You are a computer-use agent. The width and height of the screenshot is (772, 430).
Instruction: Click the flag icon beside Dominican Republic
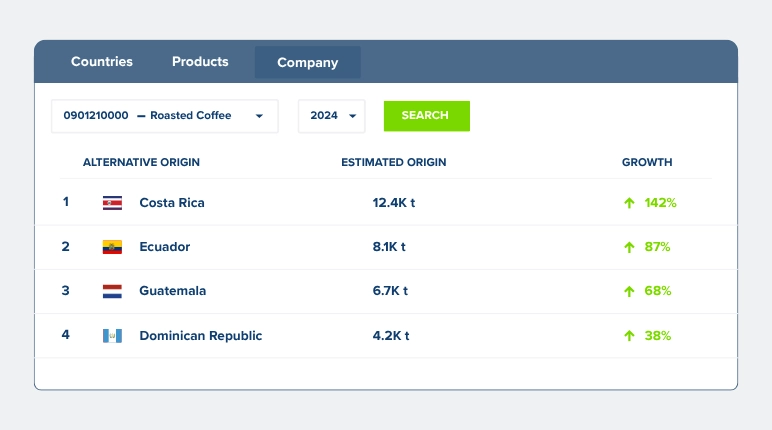click(x=112, y=336)
